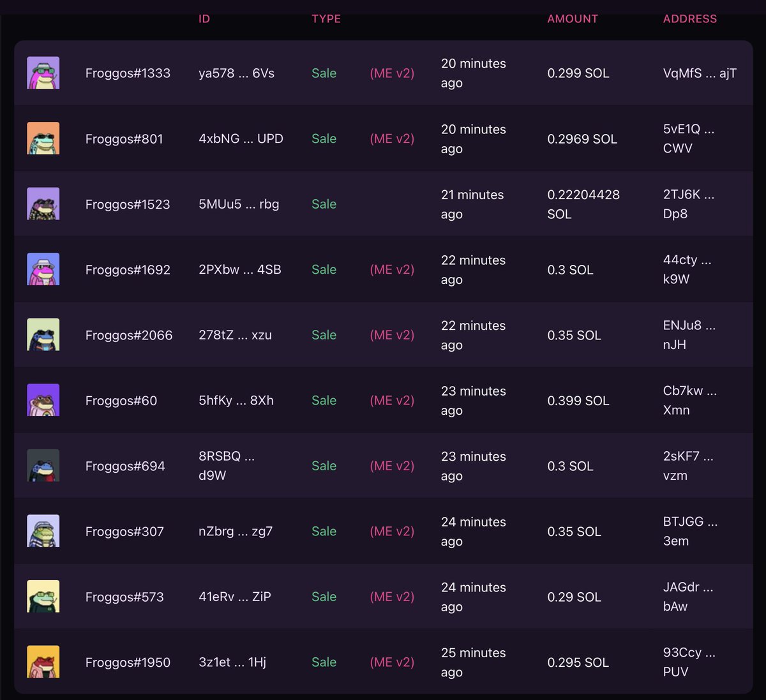The width and height of the screenshot is (766, 700).
Task: Click the Froggos#1333 name
Action: pos(128,73)
